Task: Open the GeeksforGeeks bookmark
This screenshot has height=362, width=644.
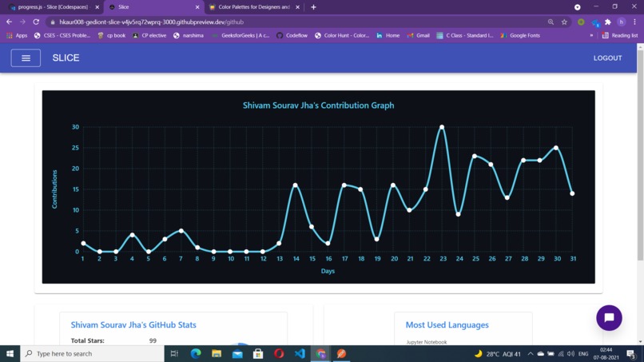Action: [241, 35]
